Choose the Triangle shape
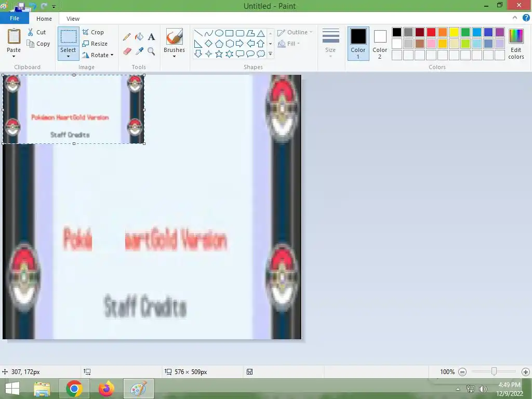 261,33
